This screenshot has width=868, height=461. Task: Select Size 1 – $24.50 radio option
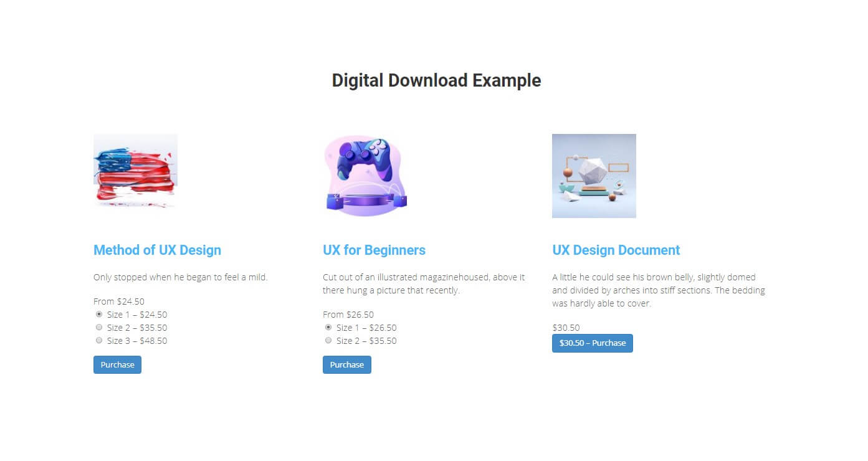99,314
